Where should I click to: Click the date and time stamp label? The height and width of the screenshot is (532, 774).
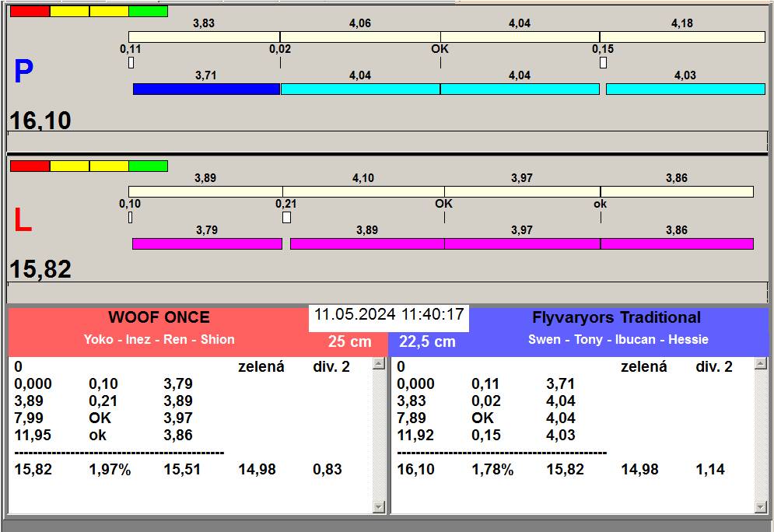click(x=389, y=315)
